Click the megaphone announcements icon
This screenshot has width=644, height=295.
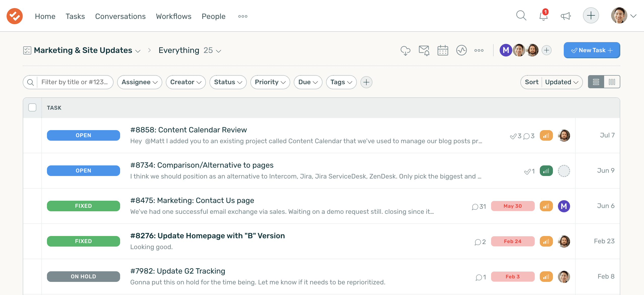tap(565, 16)
